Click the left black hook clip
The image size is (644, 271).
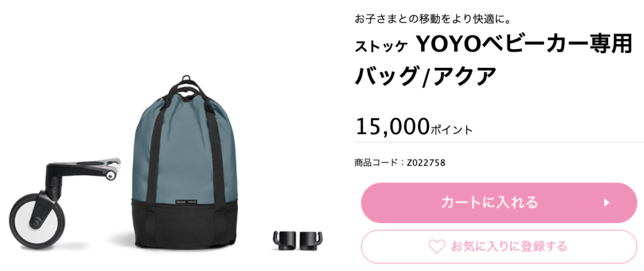pyautogui.click(x=285, y=240)
